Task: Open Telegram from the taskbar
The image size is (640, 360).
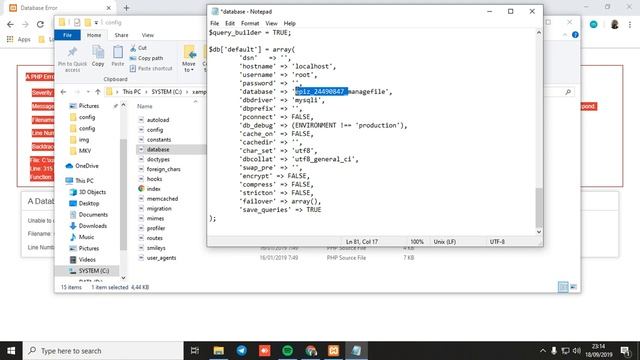Action: [241, 351]
